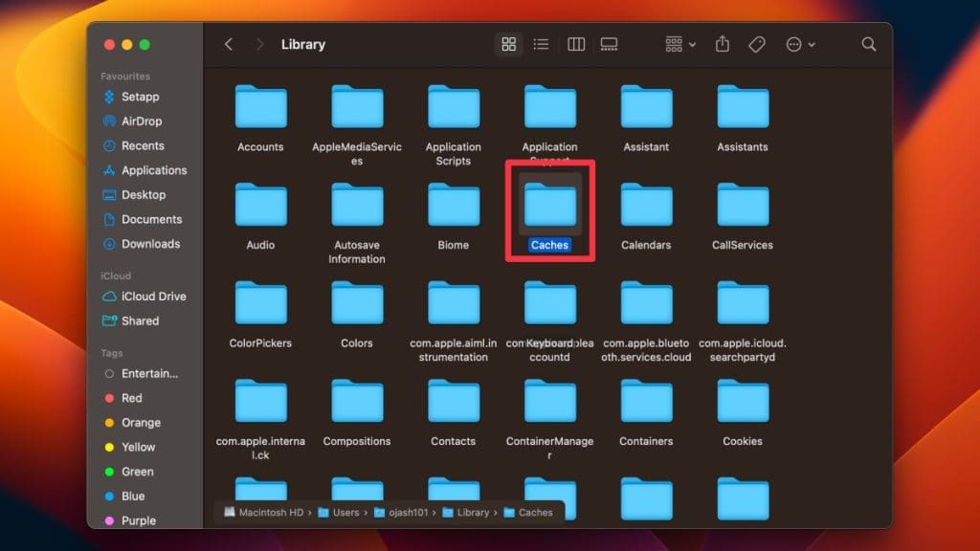Image resolution: width=980 pixels, height=551 pixels.
Task: Select the Colors folder
Action: (357, 303)
